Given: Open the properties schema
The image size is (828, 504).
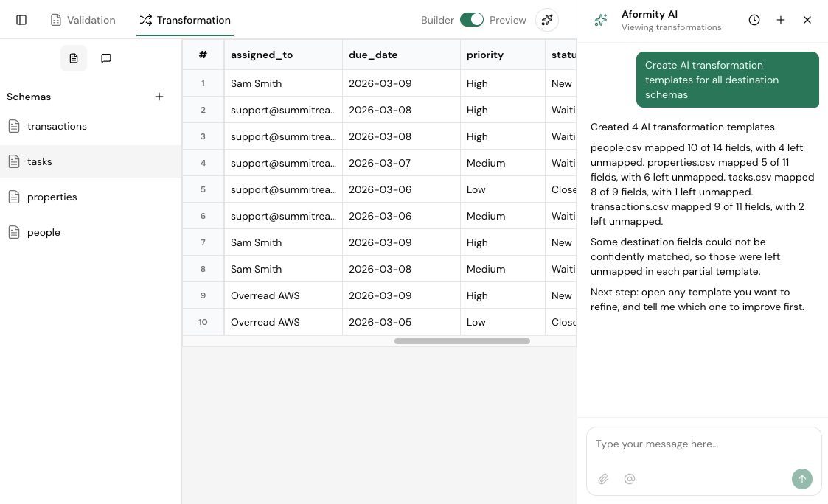Looking at the screenshot, I should click(91, 197).
